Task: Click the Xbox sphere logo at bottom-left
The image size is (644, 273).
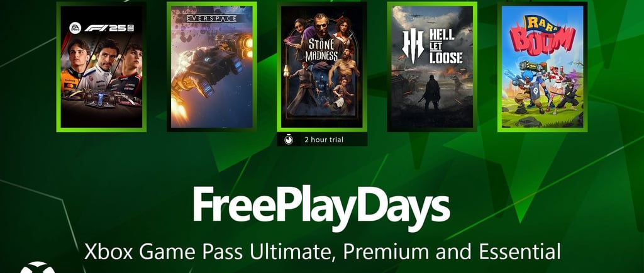Action: [x=37, y=267]
